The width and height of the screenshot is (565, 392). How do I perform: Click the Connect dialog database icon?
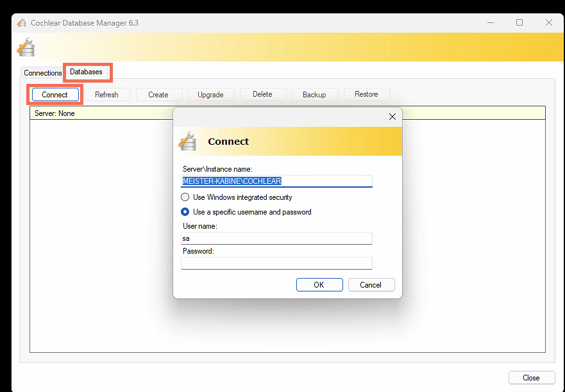pyautogui.click(x=187, y=141)
